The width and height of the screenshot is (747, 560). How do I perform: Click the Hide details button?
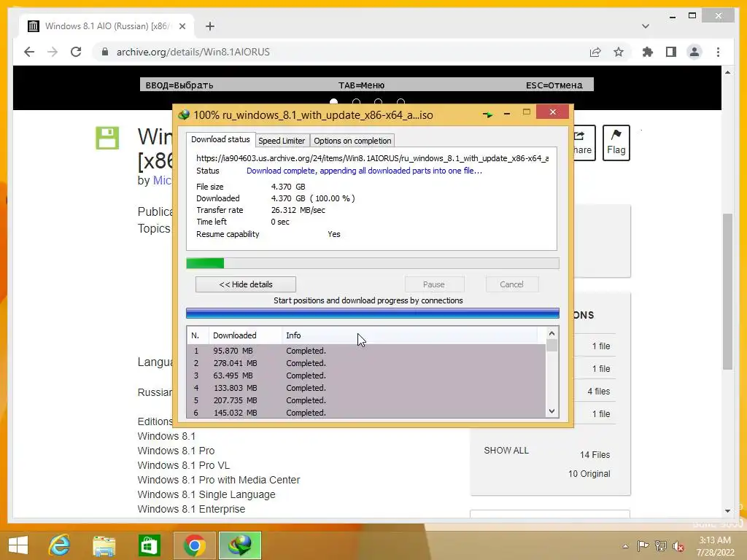coord(246,284)
